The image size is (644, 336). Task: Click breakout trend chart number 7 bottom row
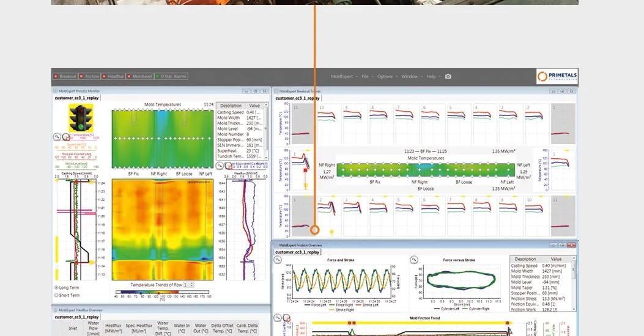point(459,216)
